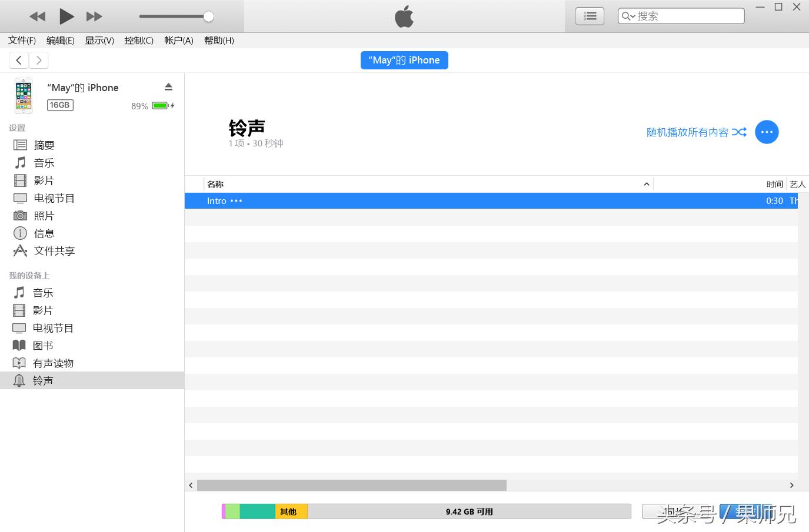Screen dimensions: 809x532
Task: Open the list view button
Action: point(590,16)
